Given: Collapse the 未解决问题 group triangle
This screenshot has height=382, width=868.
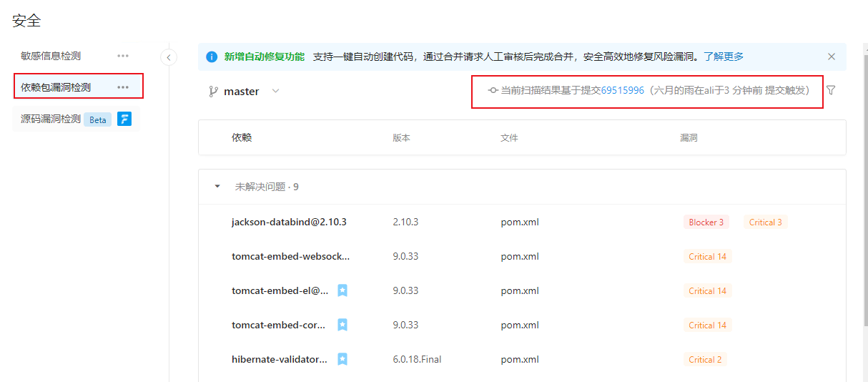Looking at the screenshot, I should [217, 187].
